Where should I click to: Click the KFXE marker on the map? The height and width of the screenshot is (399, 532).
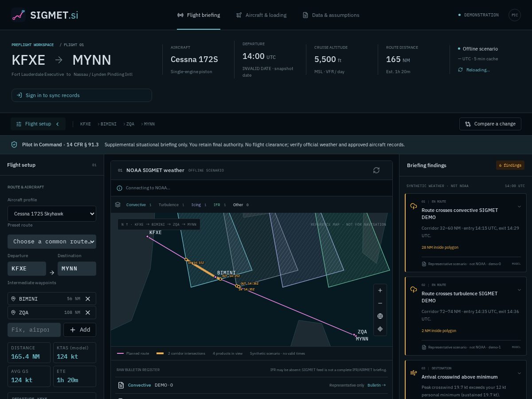[x=148, y=237]
